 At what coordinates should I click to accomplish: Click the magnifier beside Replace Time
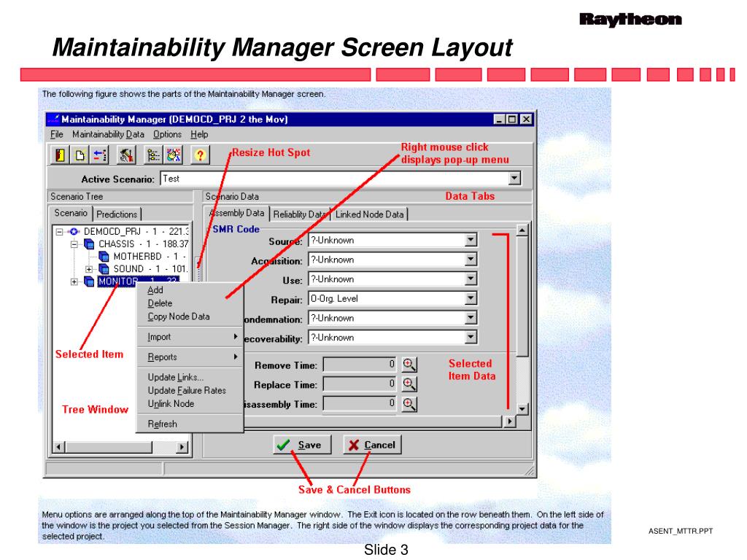tap(409, 384)
